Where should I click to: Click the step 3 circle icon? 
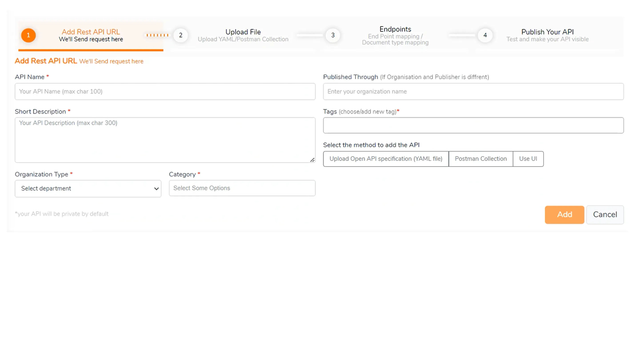pyautogui.click(x=333, y=35)
